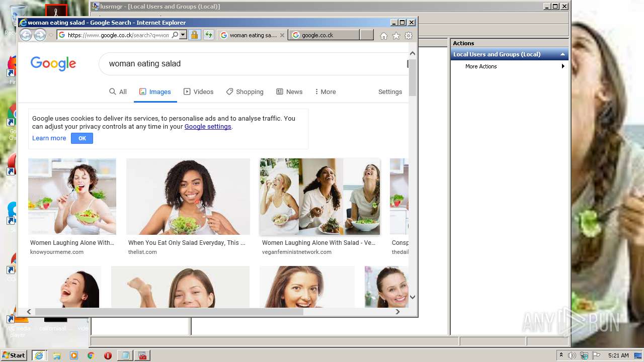Click the volume speaker tray icon
The image size is (644, 362).
[572, 355]
